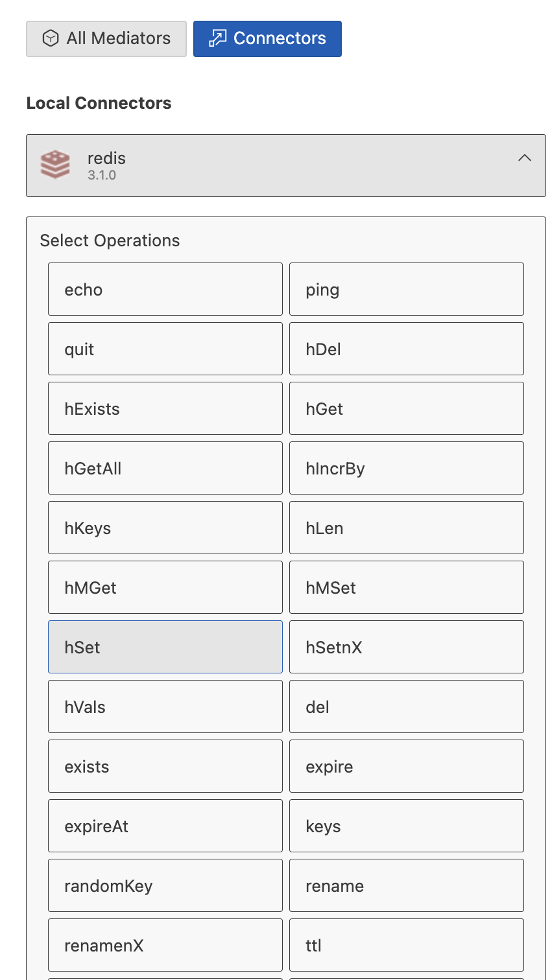Click the cube icon in All Mediators
The width and height of the screenshot is (550, 980).
(x=50, y=39)
